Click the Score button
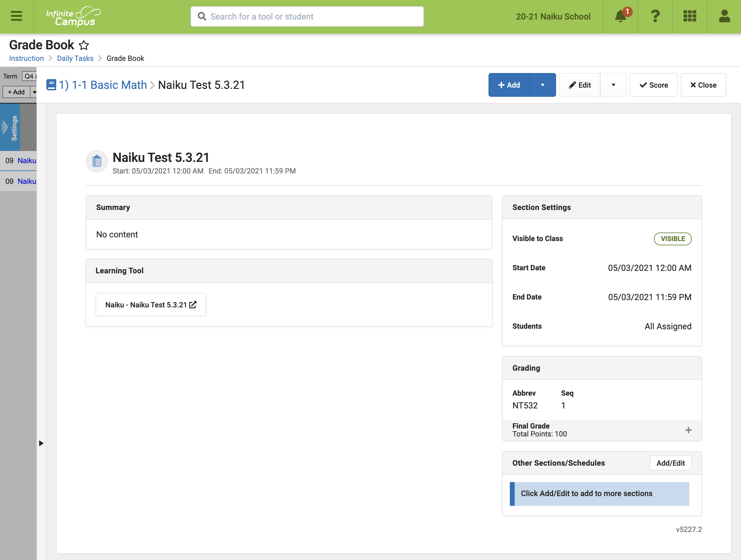The image size is (741, 560). [653, 85]
